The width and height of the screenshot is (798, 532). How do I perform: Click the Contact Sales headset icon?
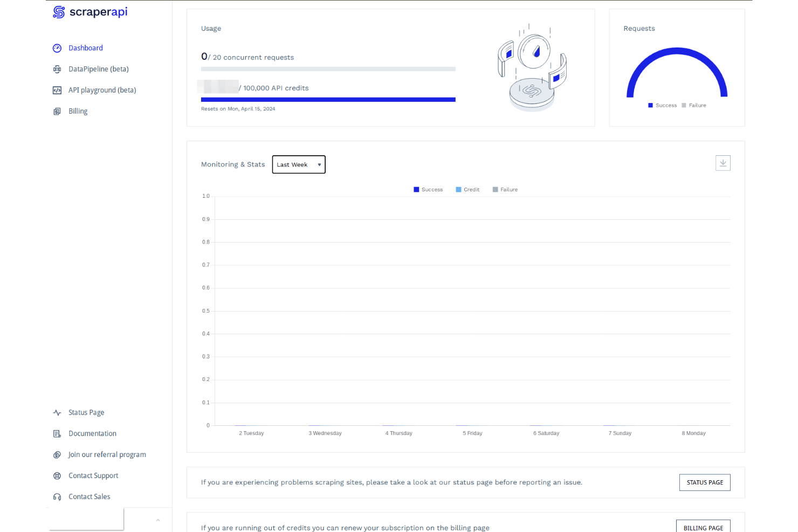click(x=57, y=496)
